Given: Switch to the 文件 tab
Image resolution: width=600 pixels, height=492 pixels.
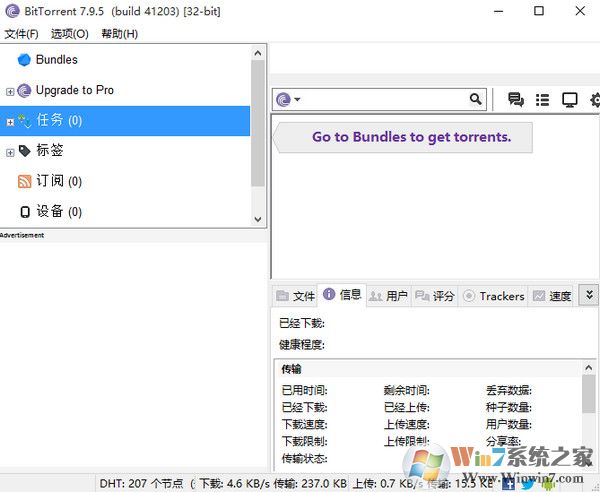Looking at the screenshot, I should (x=295, y=296).
